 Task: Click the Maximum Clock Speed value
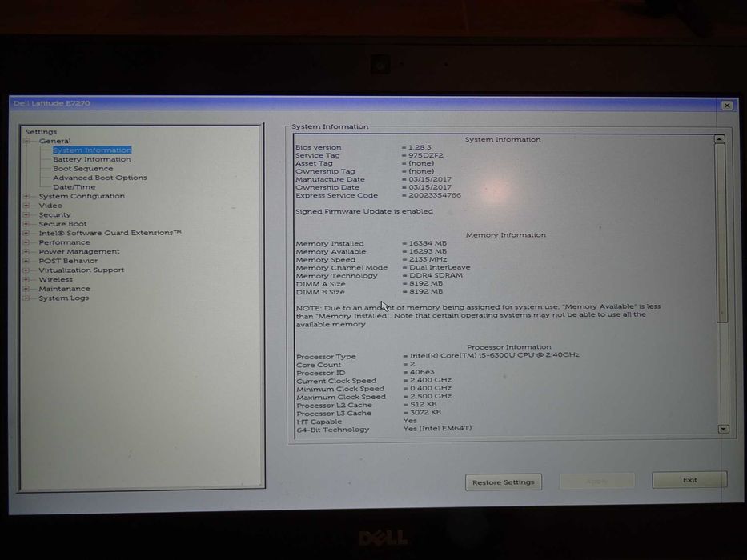tap(431, 396)
